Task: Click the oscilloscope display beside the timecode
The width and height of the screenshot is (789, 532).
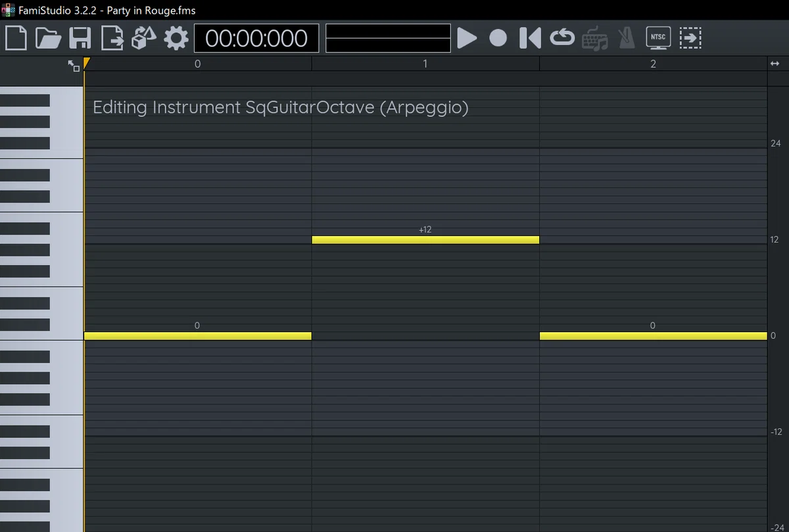Action: [388, 38]
